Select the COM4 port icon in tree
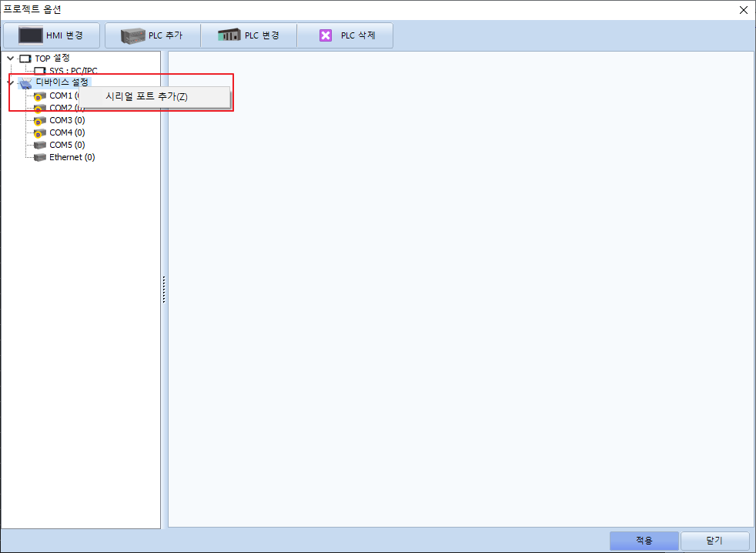 click(x=39, y=132)
